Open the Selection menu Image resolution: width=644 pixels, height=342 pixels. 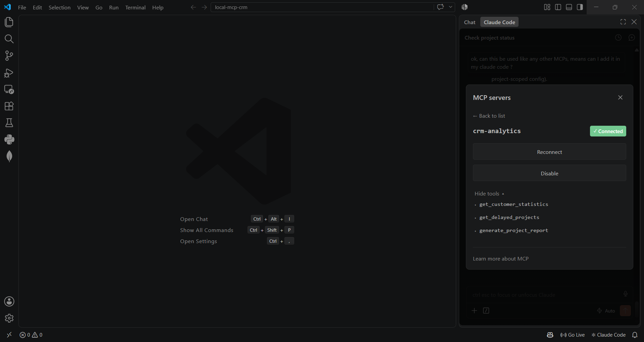point(59,7)
